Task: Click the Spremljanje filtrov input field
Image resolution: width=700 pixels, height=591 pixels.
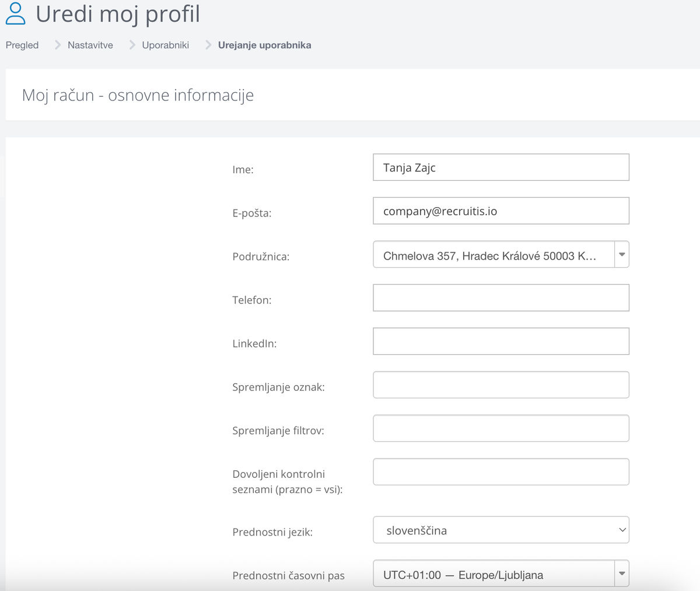Action: pyautogui.click(x=501, y=428)
